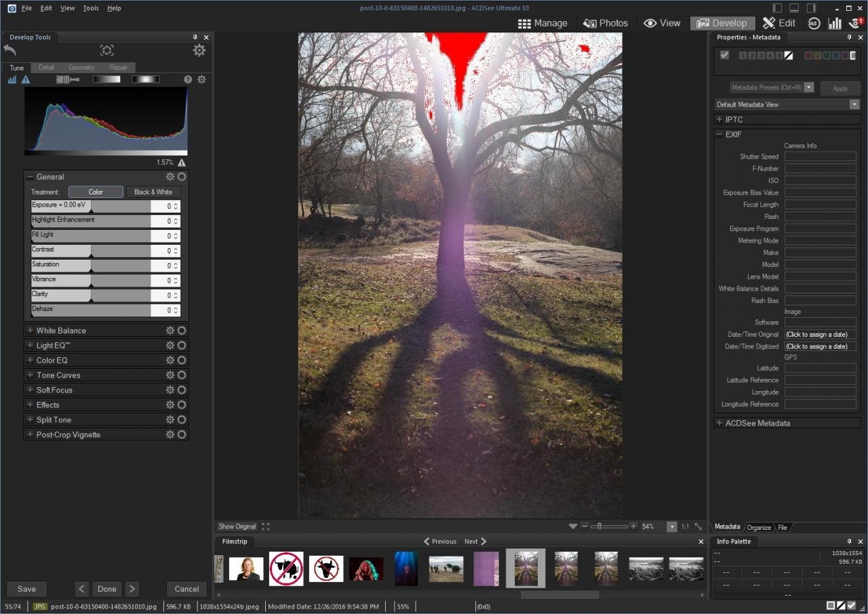
Task: Open the ACDSee 365 icon
Action: [814, 23]
